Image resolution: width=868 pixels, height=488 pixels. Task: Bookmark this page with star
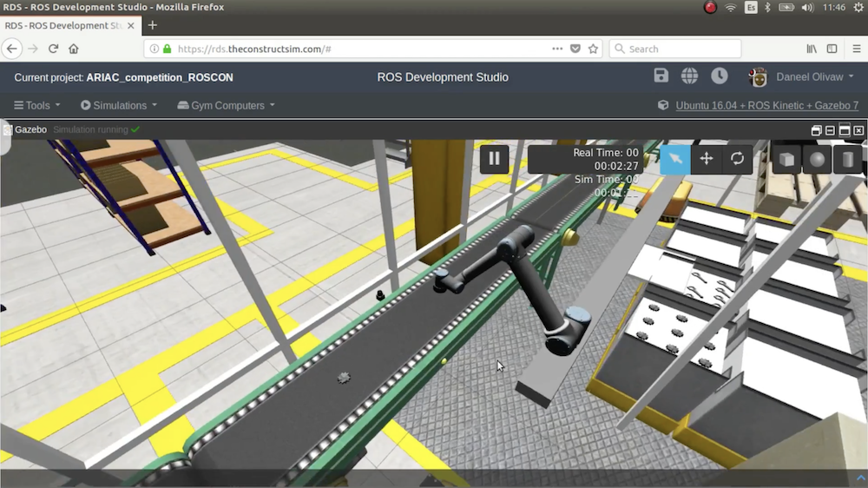pyautogui.click(x=594, y=49)
